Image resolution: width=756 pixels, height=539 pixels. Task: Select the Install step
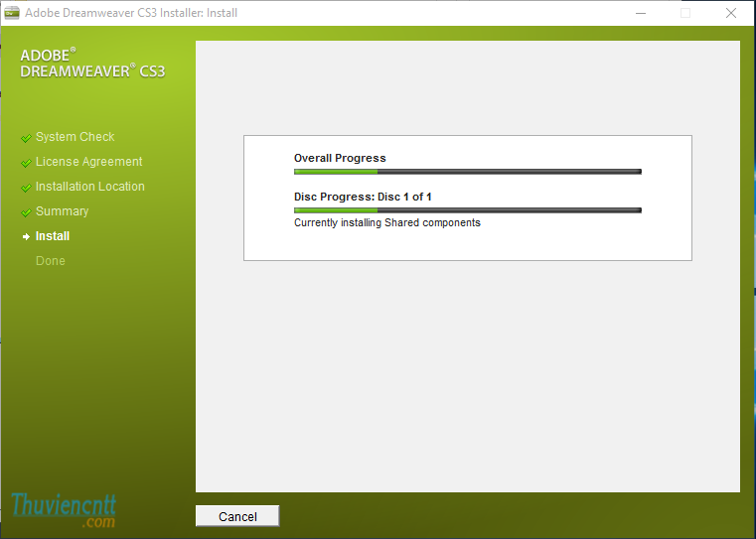click(x=53, y=236)
